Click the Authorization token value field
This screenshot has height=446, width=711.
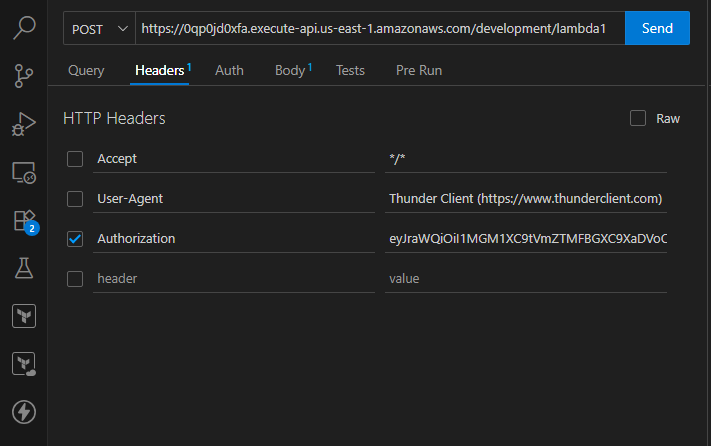pyautogui.click(x=526, y=239)
